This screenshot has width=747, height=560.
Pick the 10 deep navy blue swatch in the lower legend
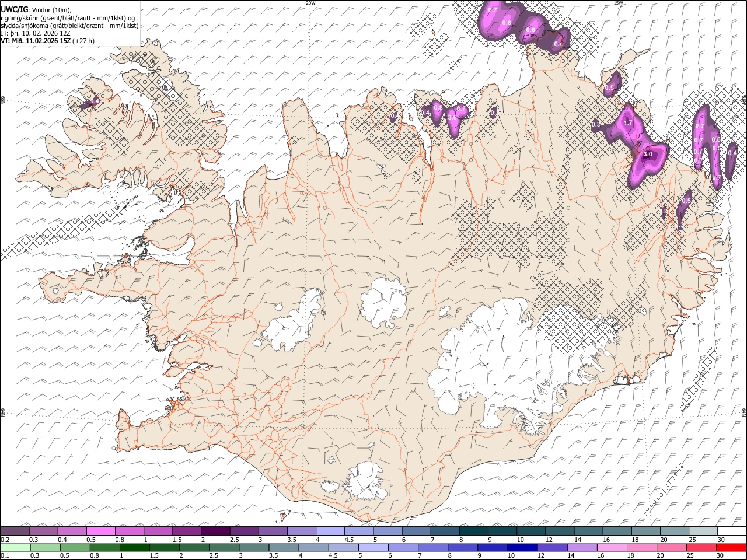[522, 547]
